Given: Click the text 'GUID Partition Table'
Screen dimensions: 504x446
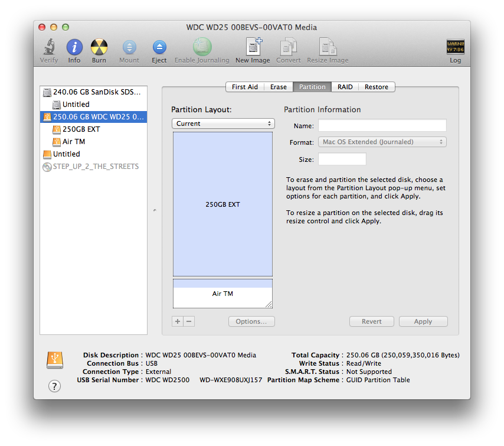Looking at the screenshot, I should coord(378,380).
